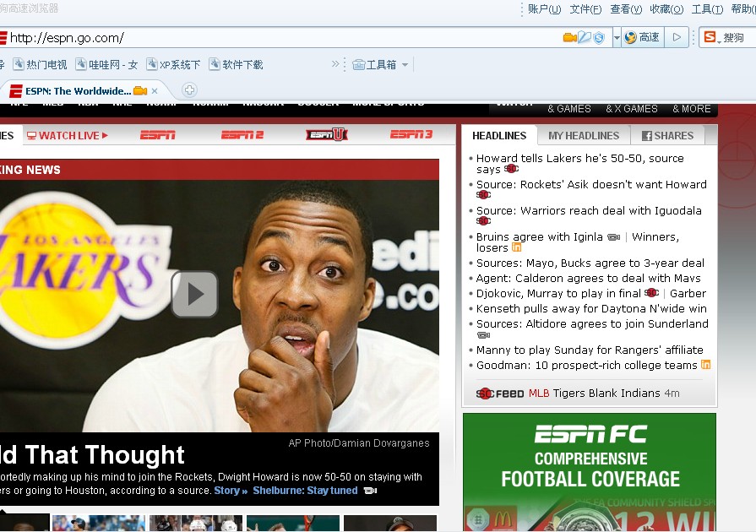Click the ESPN3 channel logo

tap(411, 135)
